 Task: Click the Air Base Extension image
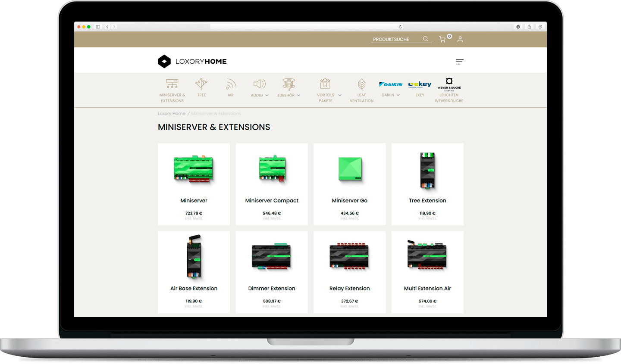(x=194, y=256)
